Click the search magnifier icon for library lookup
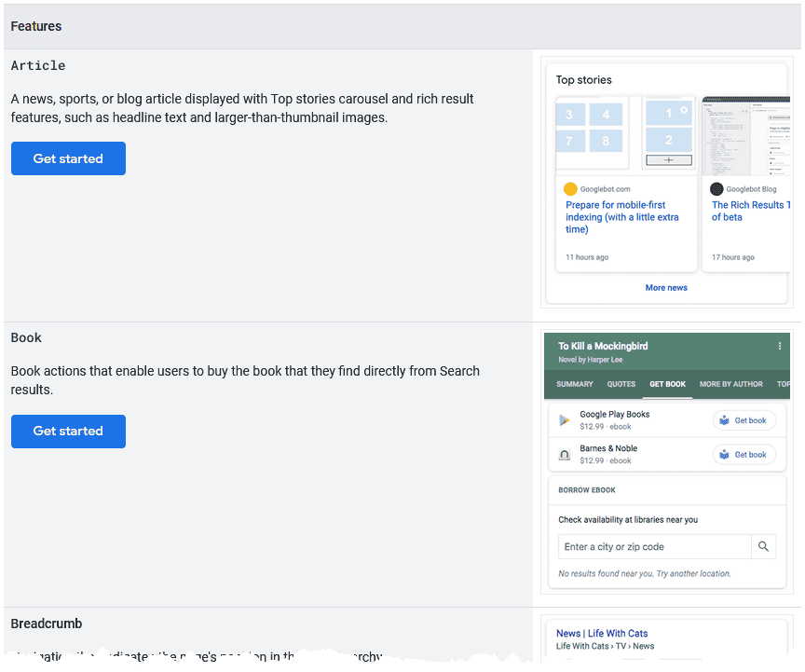 pos(763,547)
